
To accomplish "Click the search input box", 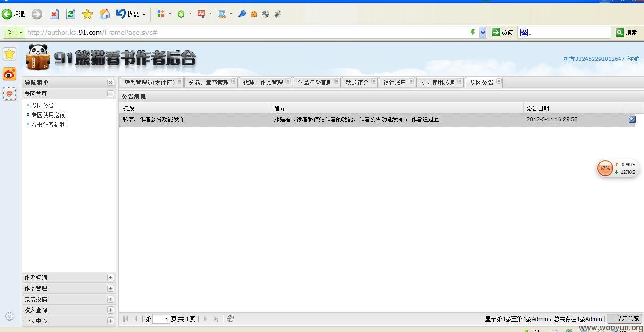I will pos(571,33).
